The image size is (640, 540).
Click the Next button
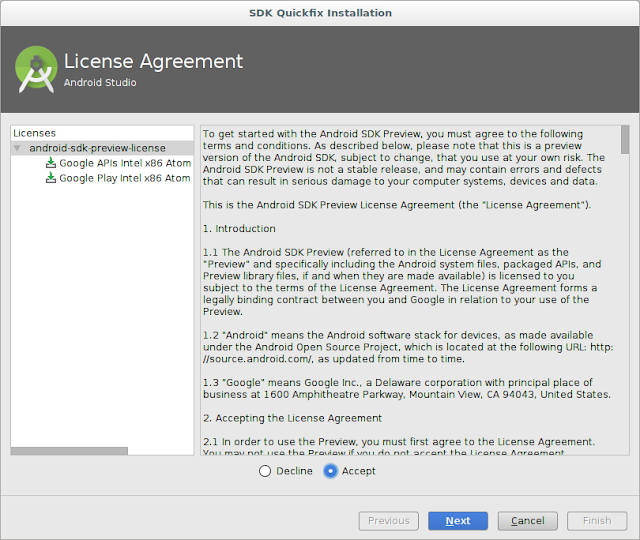click(x=458, y=521)
